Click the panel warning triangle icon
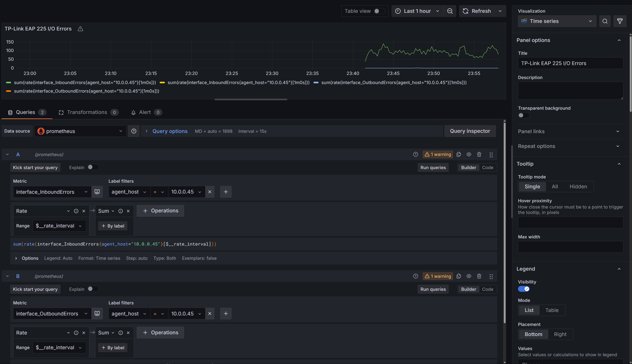This screenshot has width=632, height=364. pos(80,29)
